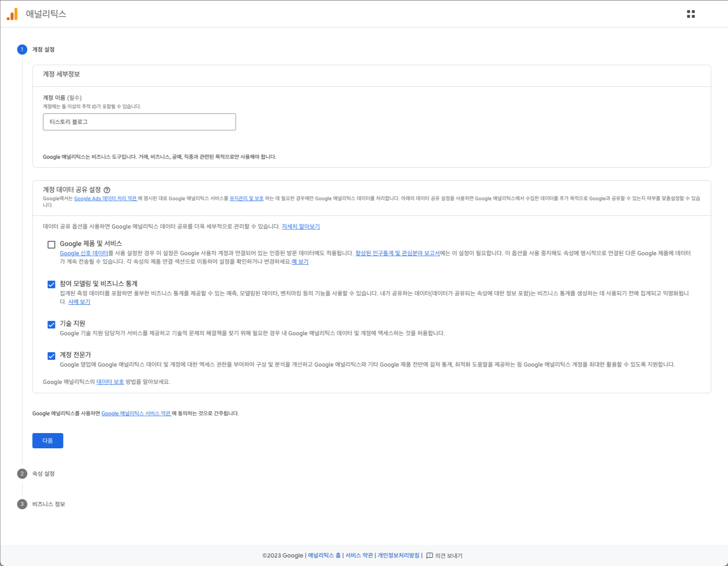
Task: Open Google 애널리틱스 서비스 약관 link
Action: 136,413
